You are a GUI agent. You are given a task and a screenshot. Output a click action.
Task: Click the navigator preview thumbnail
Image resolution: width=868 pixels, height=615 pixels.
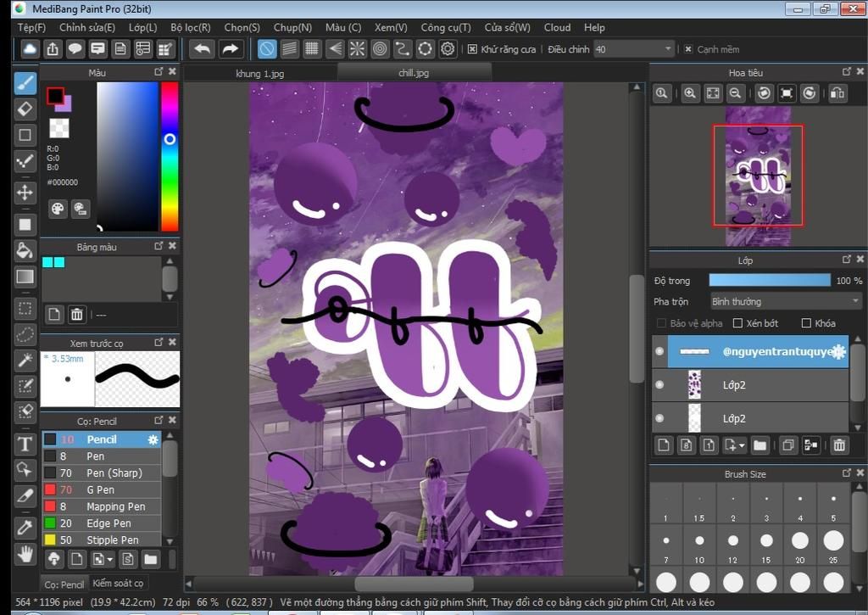click(x=758, y=176)
